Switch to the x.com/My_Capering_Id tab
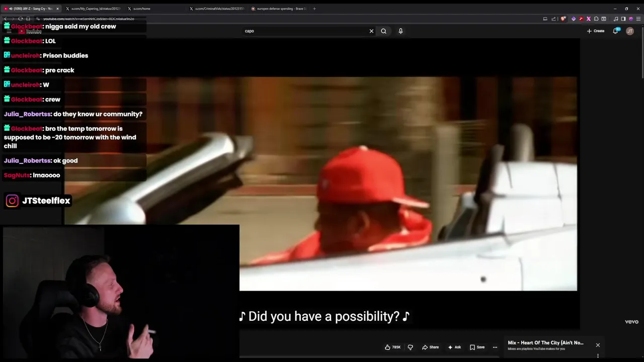The width and height of the screenshot is (644, 362). point(94,9)
